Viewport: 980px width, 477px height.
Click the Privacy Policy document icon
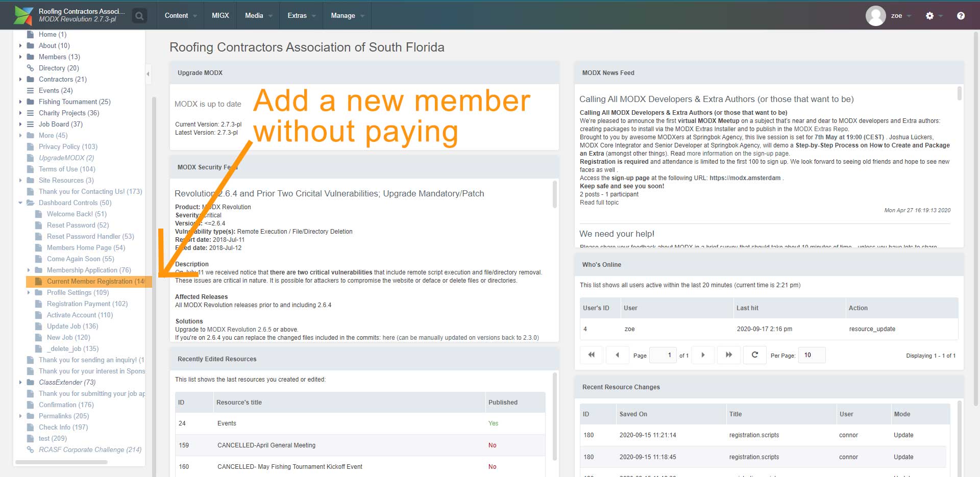pos(30,147)
